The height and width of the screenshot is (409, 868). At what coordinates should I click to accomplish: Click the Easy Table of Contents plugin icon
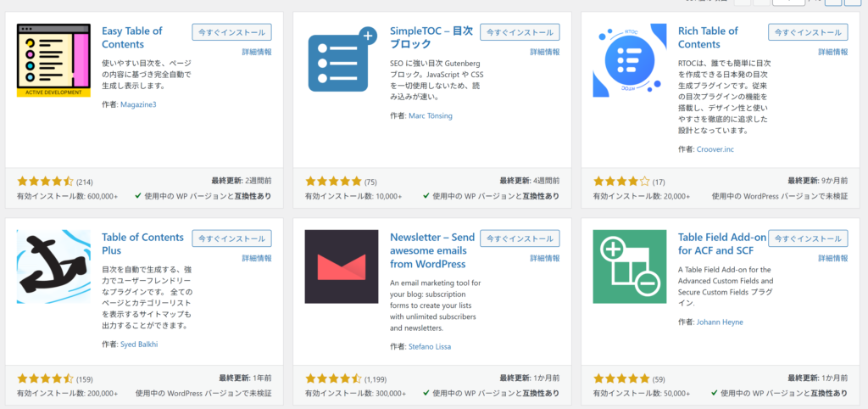pos(53,60)
